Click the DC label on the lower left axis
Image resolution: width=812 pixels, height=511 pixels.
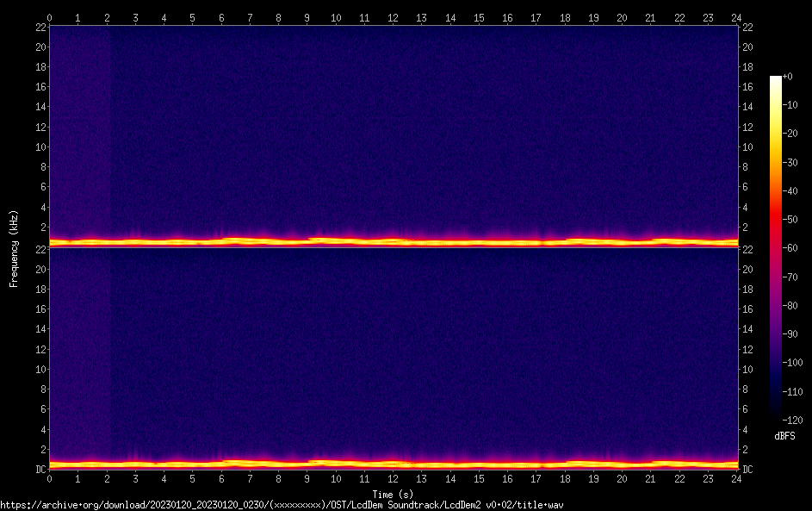[40, 469]
